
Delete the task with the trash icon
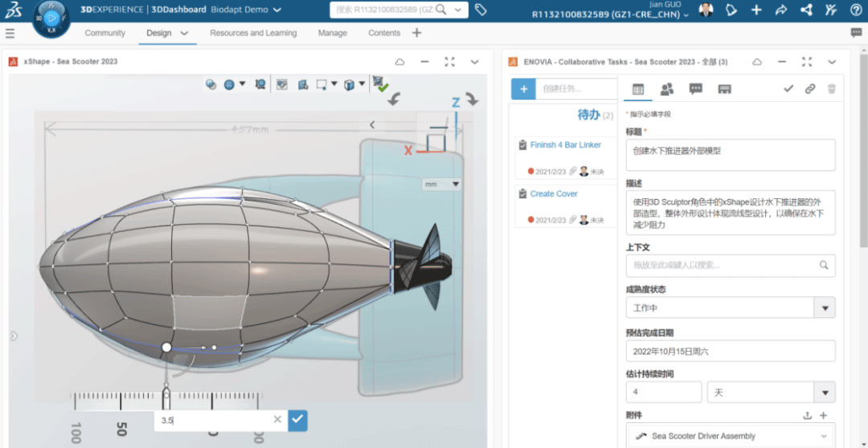click(831, 89)
